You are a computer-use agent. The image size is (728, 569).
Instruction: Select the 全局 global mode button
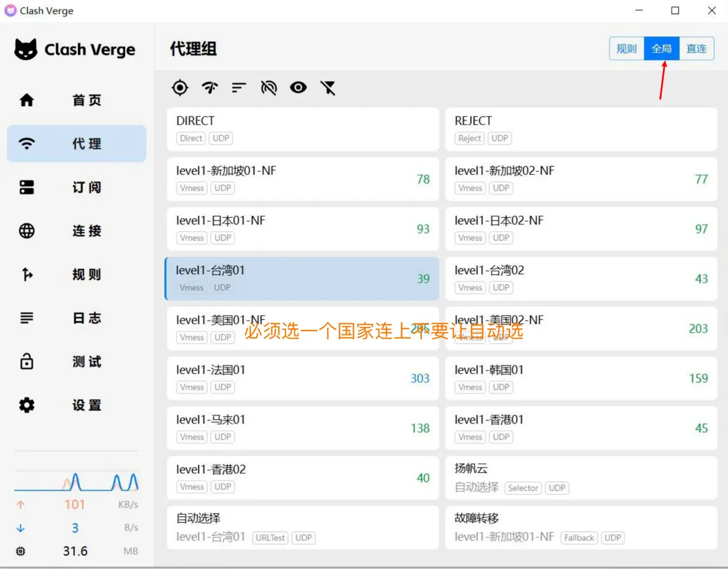coord(661,48)
